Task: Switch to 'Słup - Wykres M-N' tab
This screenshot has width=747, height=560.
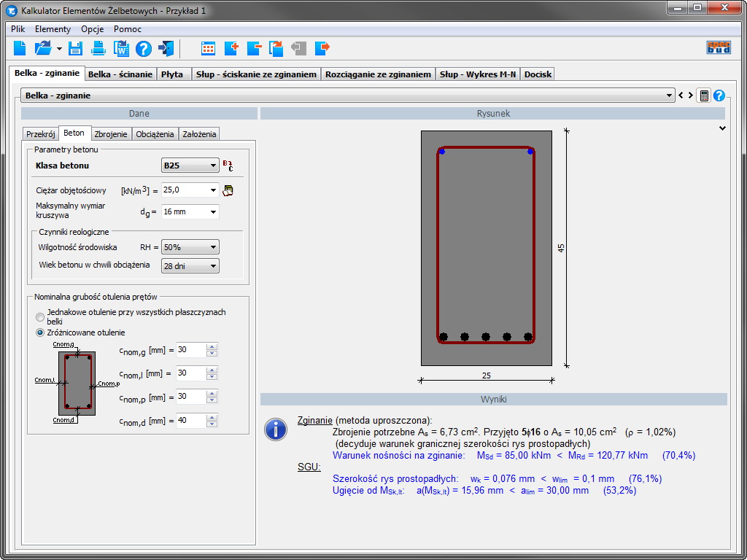Action: (x=478, y=74)
